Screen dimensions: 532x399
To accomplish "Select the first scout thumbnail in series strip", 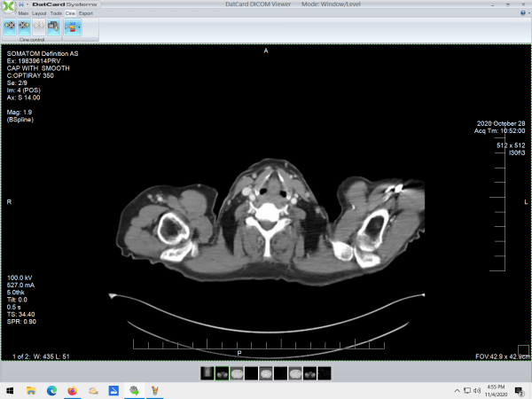I will click(x=208, y=374).
